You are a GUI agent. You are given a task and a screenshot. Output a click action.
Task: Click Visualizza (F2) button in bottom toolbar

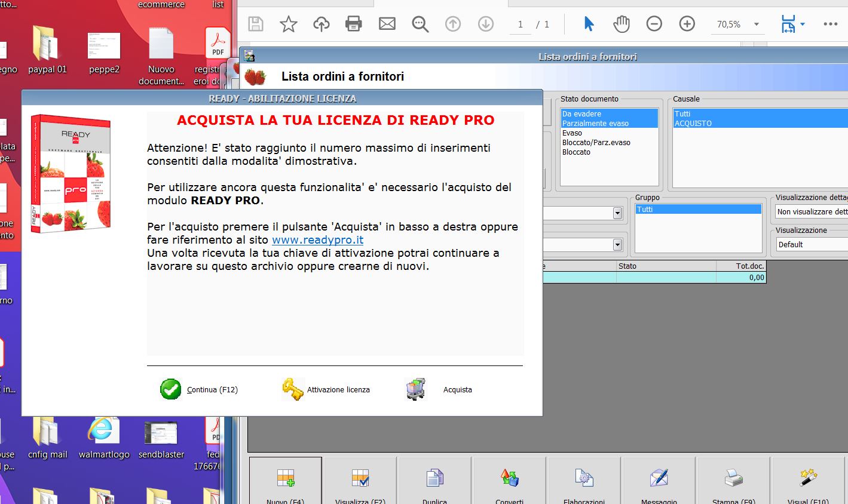(x=360, y=481)
